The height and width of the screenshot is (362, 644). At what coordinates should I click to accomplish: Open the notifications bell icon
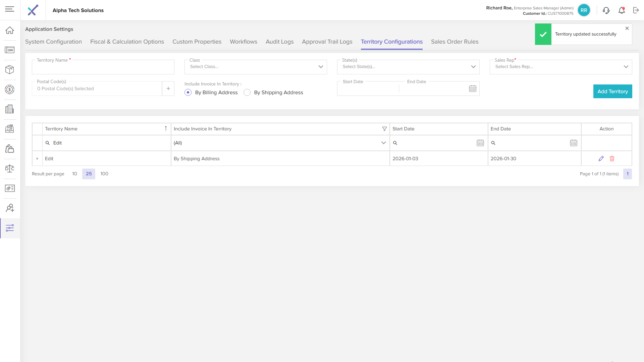622,10
